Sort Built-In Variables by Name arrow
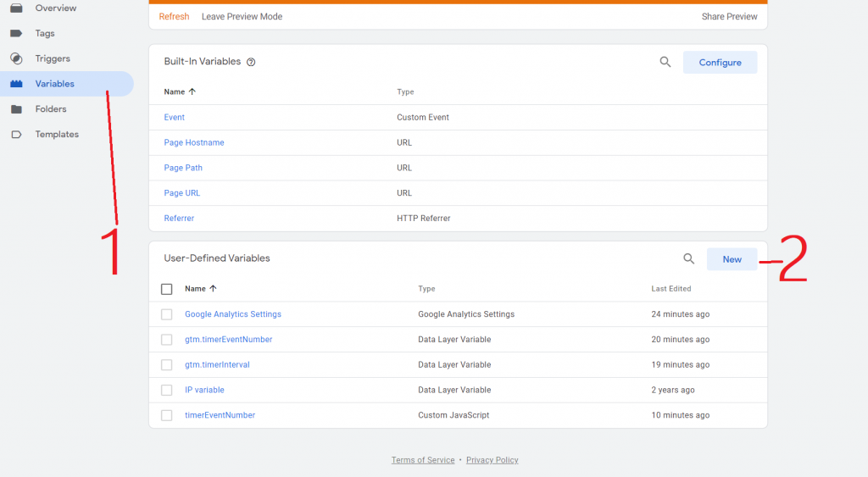 (192, 92)
